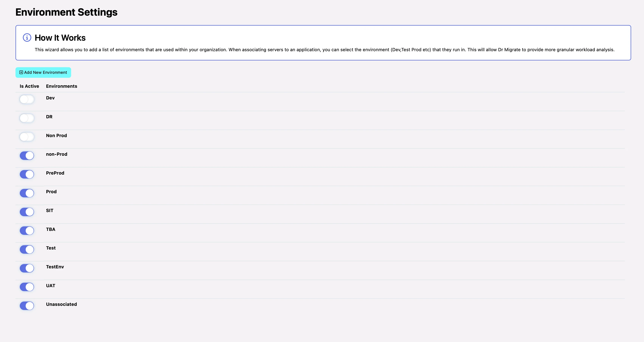Viewport: 644px width, 342px height.
Task: Click the plus icon in Add New Environment
Action: coord(21,72)
